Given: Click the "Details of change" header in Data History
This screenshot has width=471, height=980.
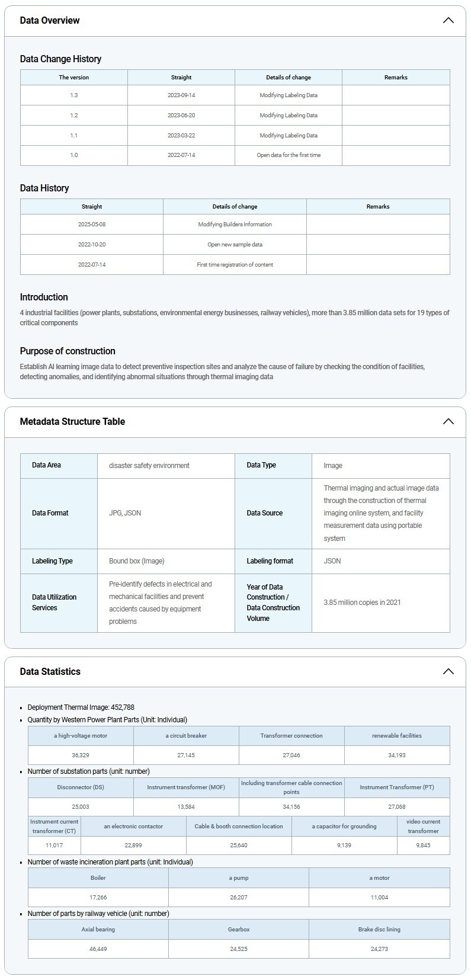Looking at the screenshot, I should [235, 207].
